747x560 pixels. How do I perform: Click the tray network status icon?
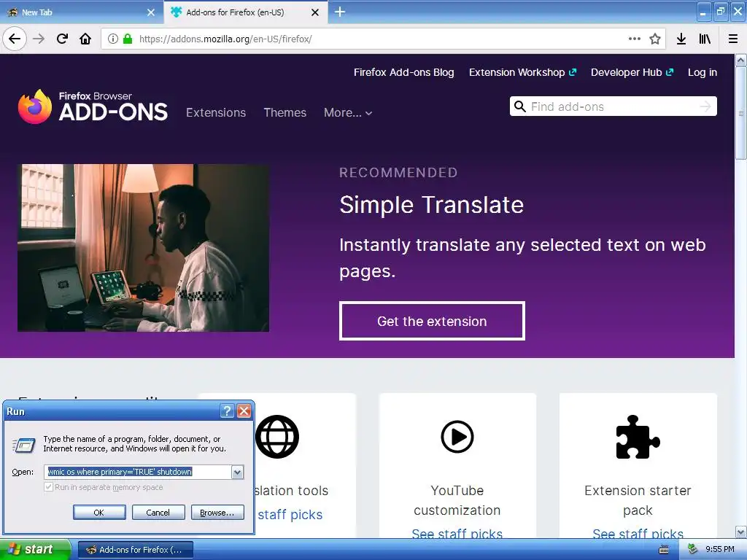(692, 550)
